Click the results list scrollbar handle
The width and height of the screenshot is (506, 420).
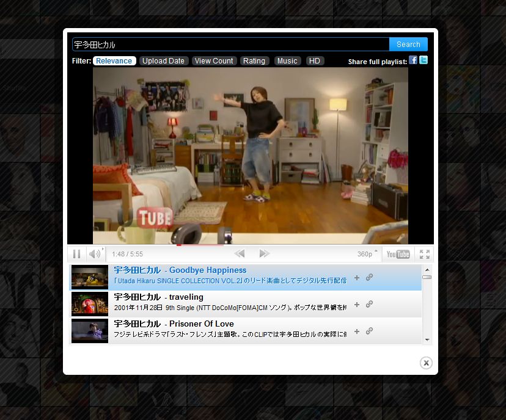[x=427, y=277]
